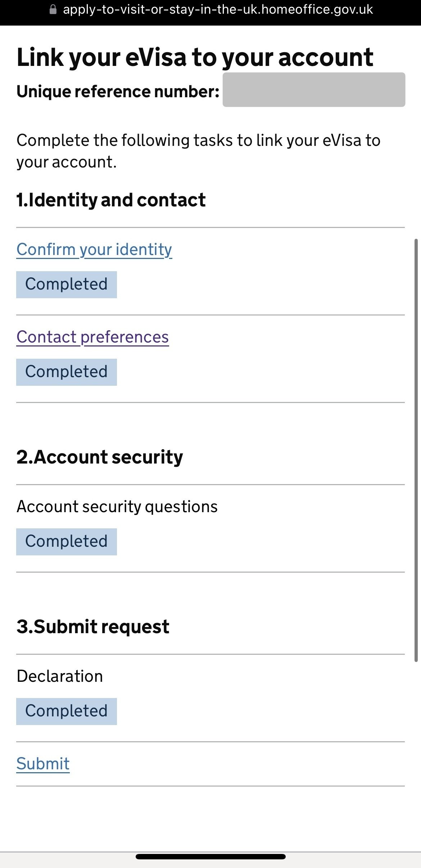Click the '1.Identity and contact' heading
421x868 pixels.
[111, 200]
